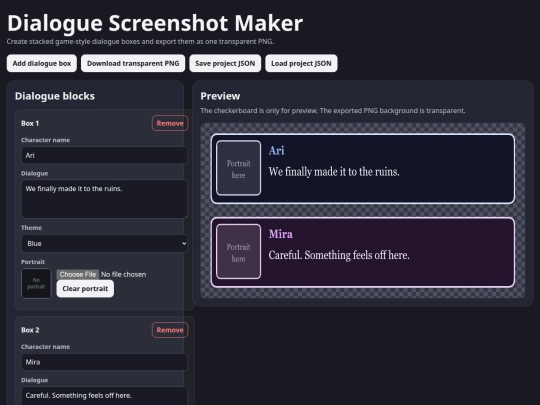The width and height of the screenshot is (540, 405).
Task: Download the transparent PNG
Action: click(133, 63)
